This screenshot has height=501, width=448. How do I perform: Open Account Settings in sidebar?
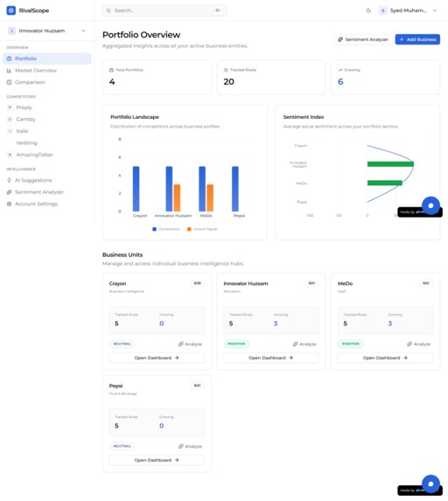point(47,204)
